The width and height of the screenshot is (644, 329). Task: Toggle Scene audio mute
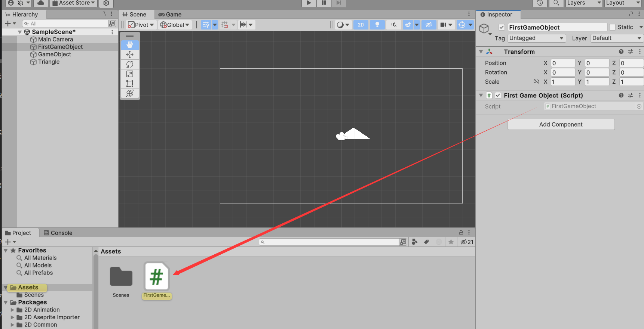pyautogui.click(x=394, y=25)
